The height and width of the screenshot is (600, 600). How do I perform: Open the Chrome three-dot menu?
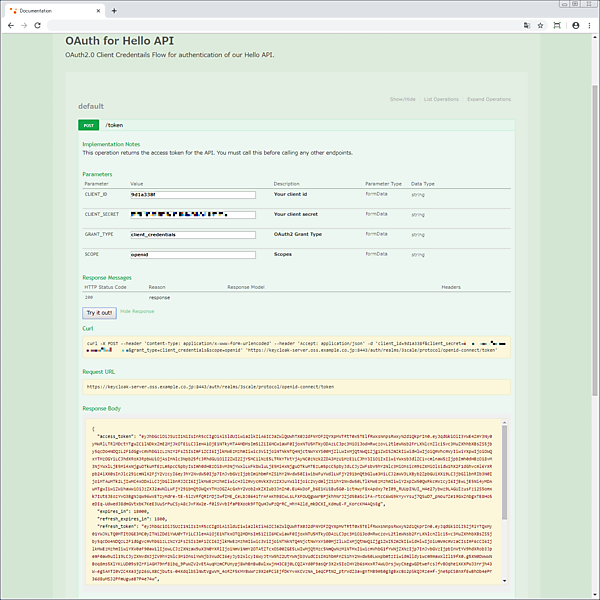pyautogui.click(x=590, y=24)
